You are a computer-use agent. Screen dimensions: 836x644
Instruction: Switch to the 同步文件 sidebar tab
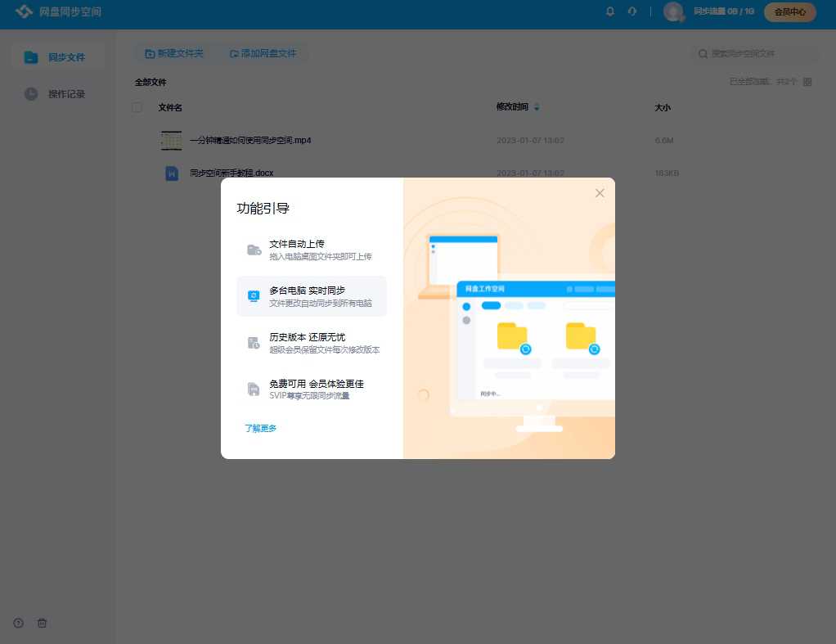point(56,56)
